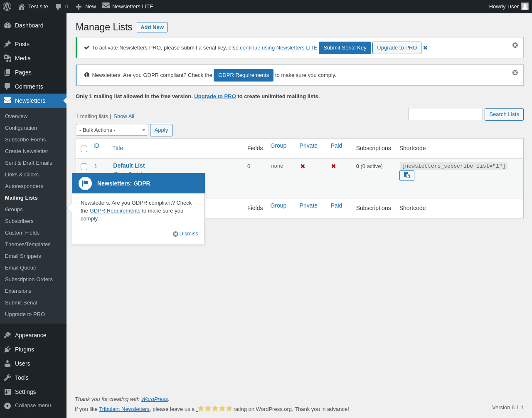The image size is (532, 418).
Task: Open the New content menu in admin bar
Action: point(86,7)
